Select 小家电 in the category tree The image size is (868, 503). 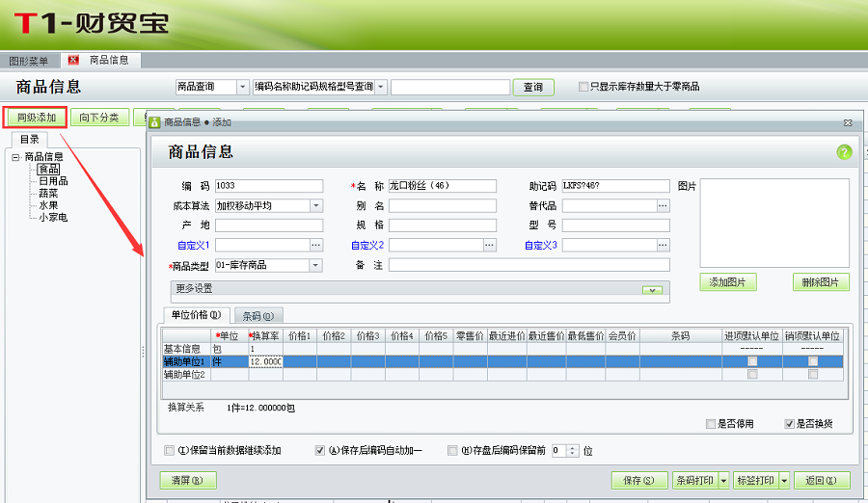(53, 218)
